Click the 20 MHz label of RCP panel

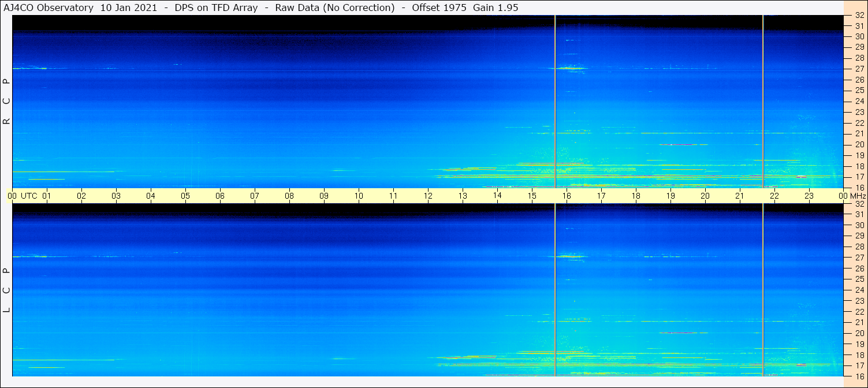tap(859, 144)
